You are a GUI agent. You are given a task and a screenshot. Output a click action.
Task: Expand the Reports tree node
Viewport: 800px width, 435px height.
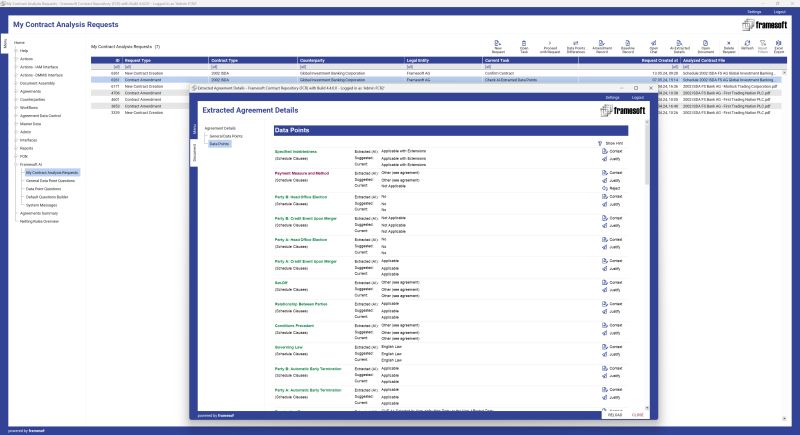pos(16,148)
